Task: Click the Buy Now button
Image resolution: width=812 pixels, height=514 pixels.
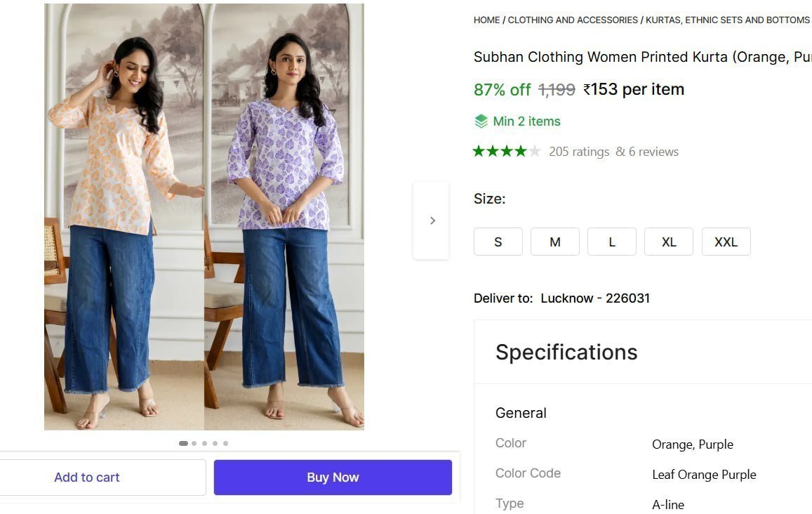Action: click(333, 477)
